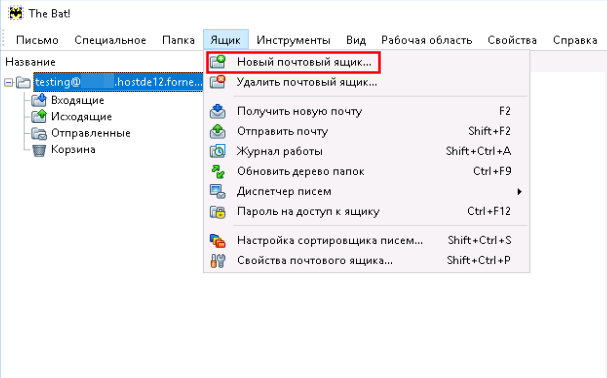Click the Исходящие folder icon

(39, 117)
